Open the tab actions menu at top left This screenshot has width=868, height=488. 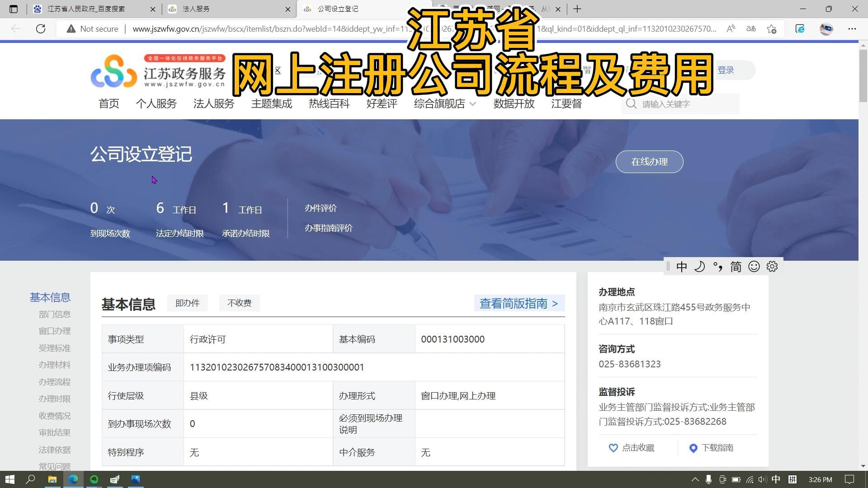(14, 9)
